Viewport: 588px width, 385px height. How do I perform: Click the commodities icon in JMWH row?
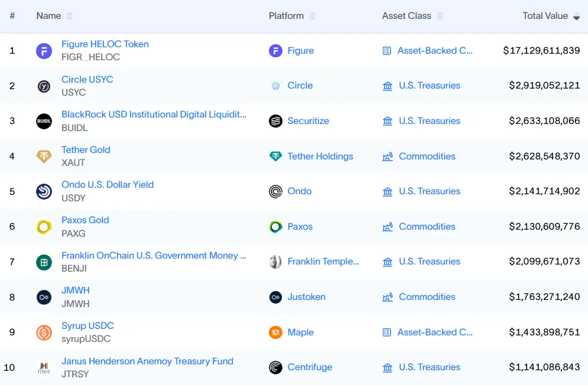388,297
